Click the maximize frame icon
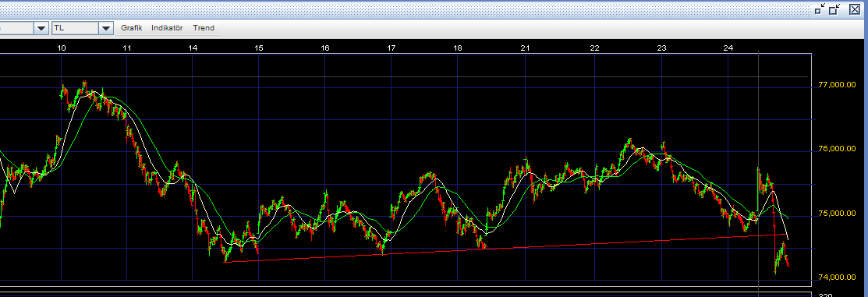Image resolution: width=868 pixels, height=297 pixels. [834, 9]
